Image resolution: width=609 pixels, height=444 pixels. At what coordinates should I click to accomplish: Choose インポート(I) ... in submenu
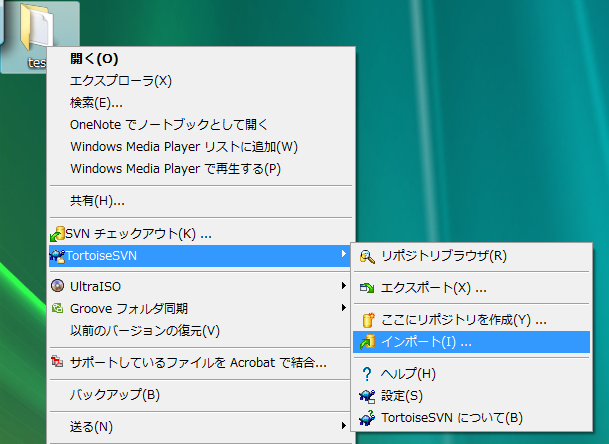(x=472, y=342)
